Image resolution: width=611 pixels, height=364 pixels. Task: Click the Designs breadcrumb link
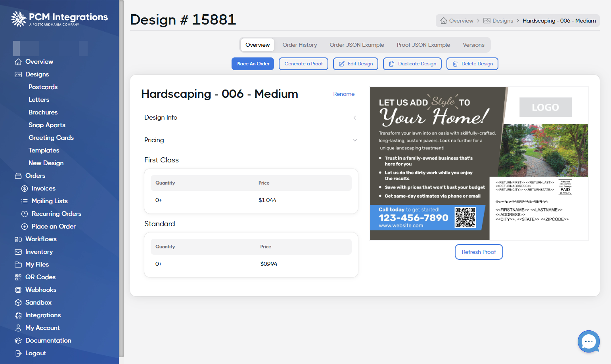[498, 21]
